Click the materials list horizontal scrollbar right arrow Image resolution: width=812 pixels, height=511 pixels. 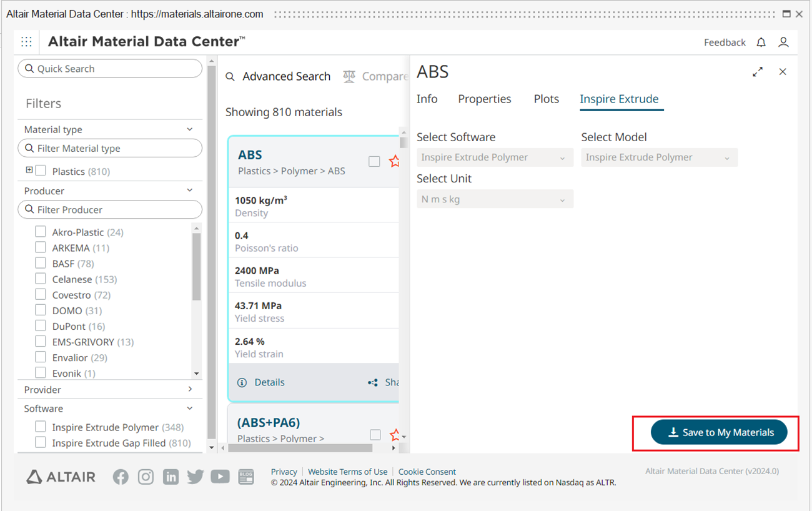pos(394,448)
